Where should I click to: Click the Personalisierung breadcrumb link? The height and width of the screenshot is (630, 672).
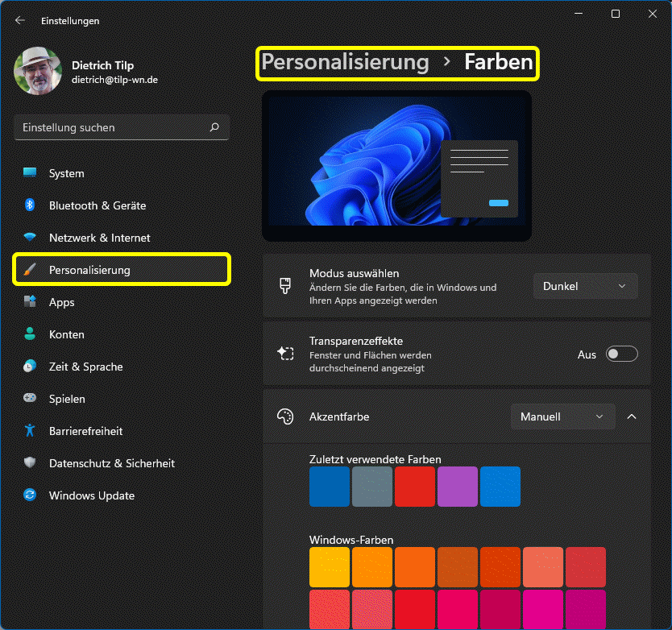[x=345, y=62]
